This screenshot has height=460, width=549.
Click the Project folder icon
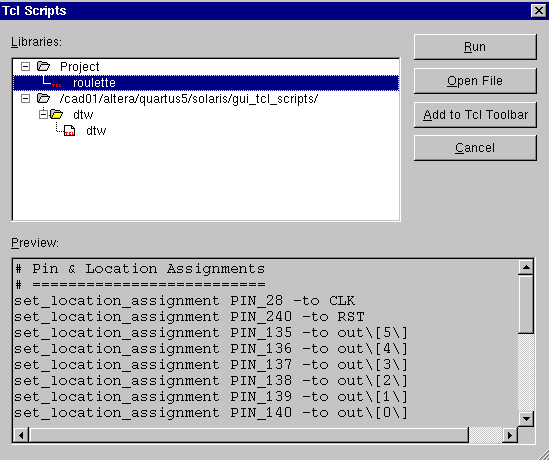pos(43,66)
